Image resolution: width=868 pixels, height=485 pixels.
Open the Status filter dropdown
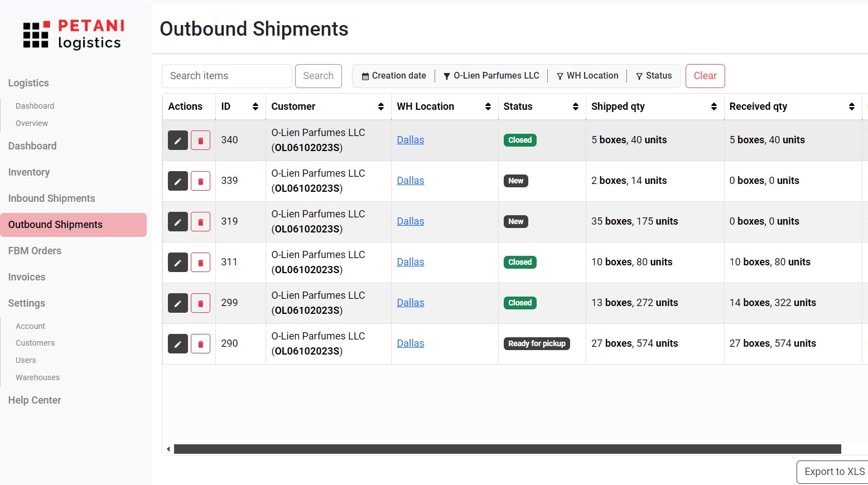pyautogui.click(x=653, y=76)
